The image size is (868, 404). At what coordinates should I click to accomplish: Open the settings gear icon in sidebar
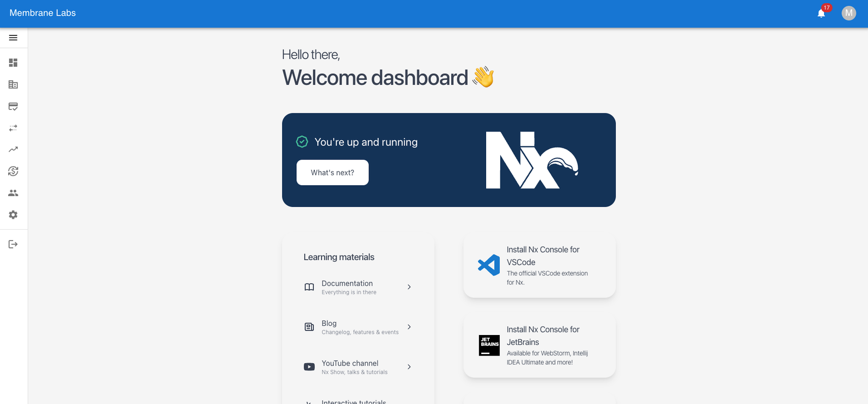tap(13, 214)
